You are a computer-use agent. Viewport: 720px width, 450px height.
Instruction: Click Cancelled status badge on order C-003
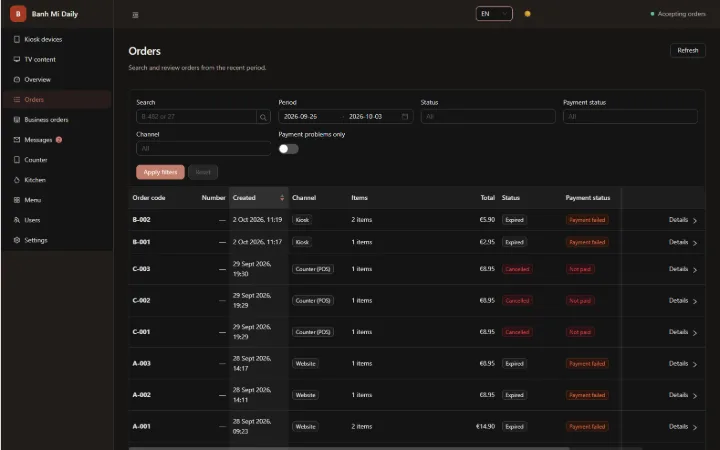(517, 269)
